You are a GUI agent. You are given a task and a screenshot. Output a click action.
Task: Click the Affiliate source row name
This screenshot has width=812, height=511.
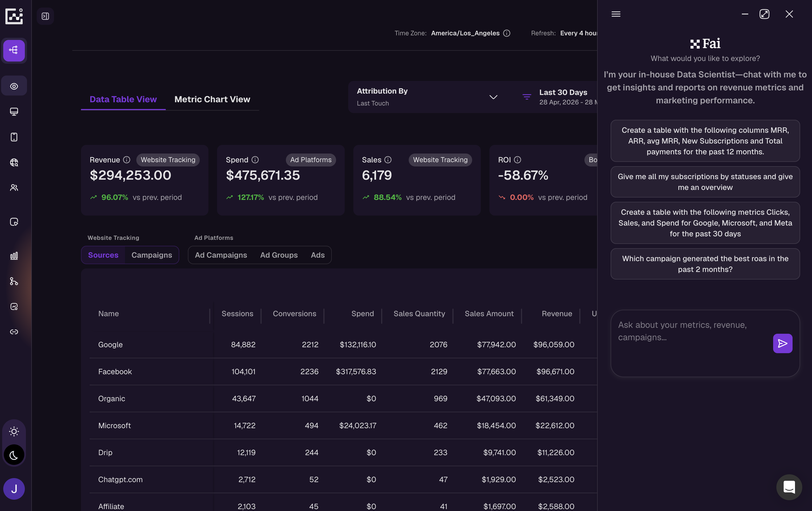pyautogui.click(x=111, y=506)
